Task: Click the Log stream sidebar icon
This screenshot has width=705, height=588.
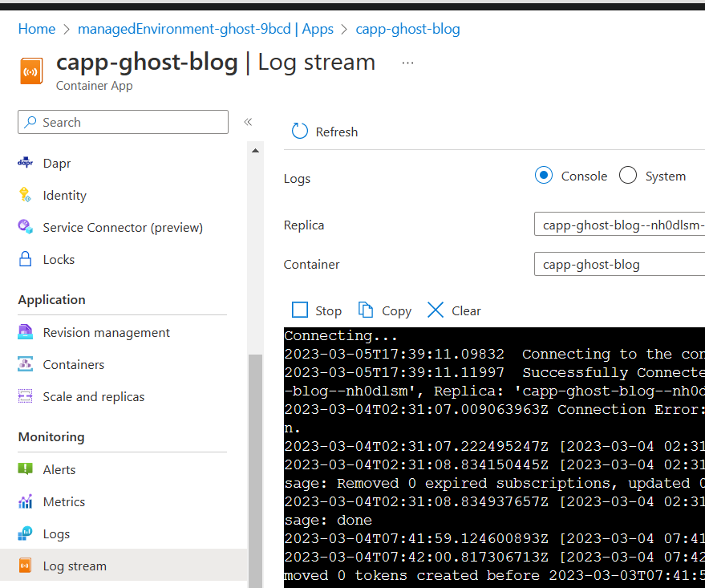Action: (x=25, y=566)
